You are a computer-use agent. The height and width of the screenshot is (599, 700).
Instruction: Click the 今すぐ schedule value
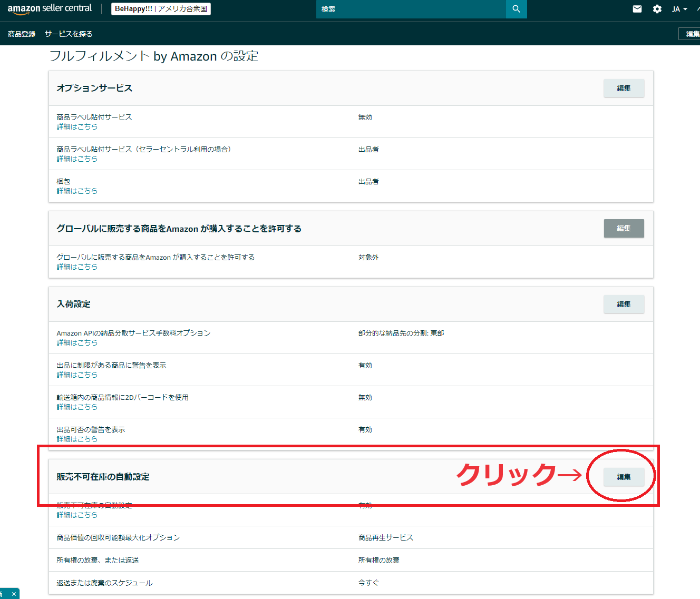[x=368, y=583]
